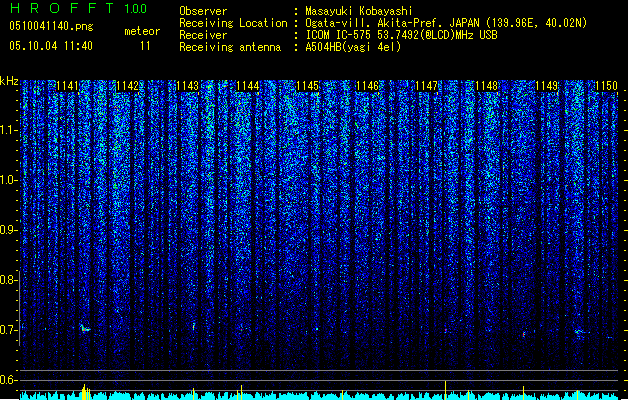The height and width of the screenshot is (400, 629).
Task: Click time marker 1144
Action: pos(247,86)
